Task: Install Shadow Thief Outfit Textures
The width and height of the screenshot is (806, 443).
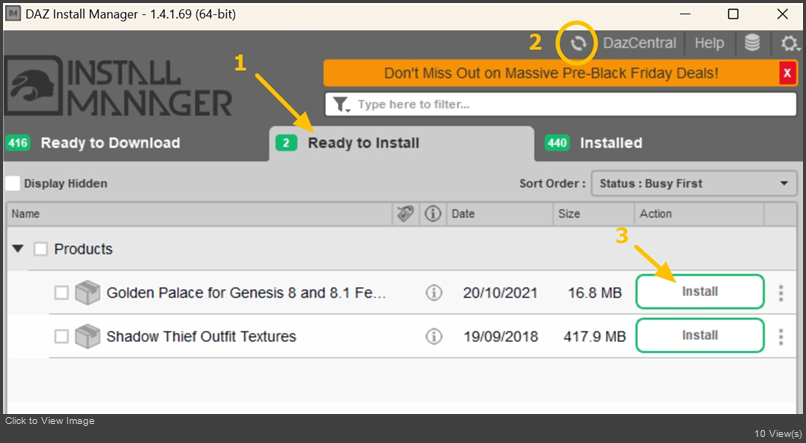Action: pos(700,336)
